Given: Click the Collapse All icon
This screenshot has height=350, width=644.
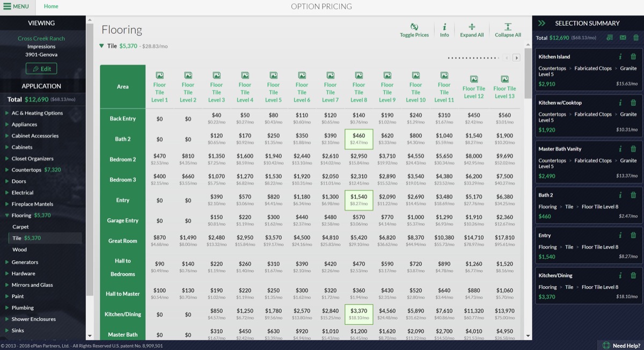Looking at the screenshot, I should click(508, 27).
